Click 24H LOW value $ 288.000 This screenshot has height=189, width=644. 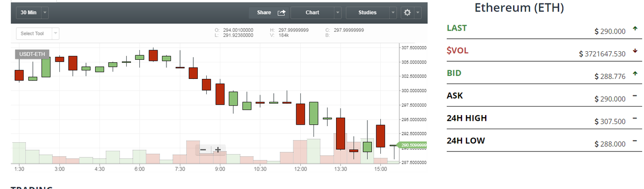pos(610,144)
